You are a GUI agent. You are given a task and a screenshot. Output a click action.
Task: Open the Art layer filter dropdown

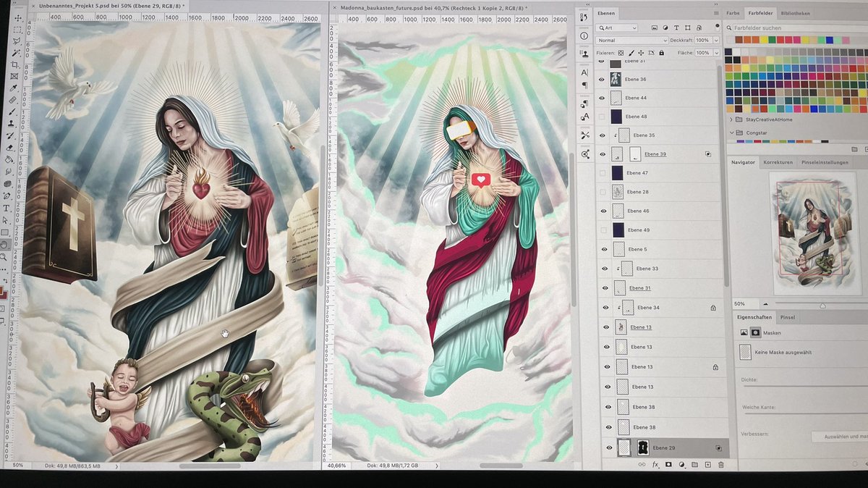point(616,28)
